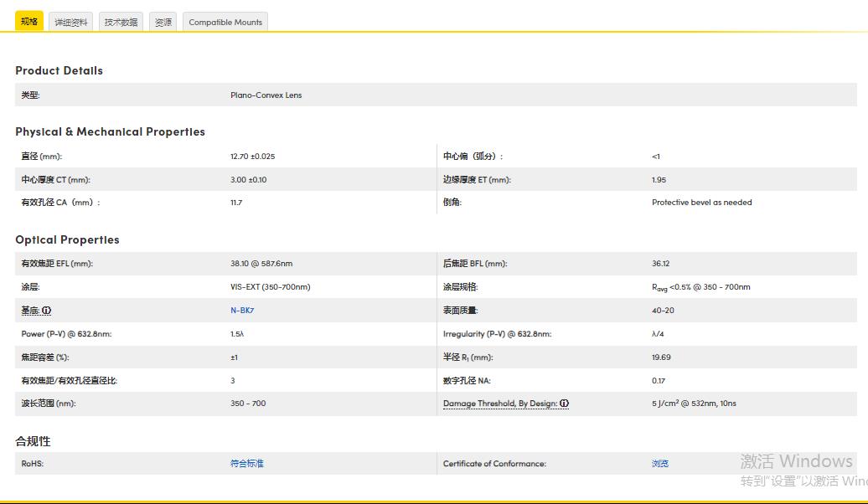Click the info icon next to 基底
Viewport: 868px width, 504px height.
(x=47, y=311)
